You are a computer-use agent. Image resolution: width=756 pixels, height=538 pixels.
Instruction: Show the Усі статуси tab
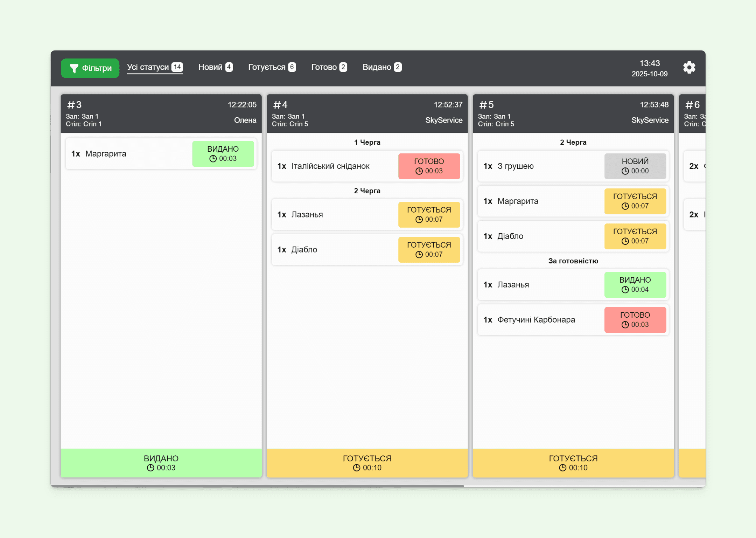click(154, 67)
